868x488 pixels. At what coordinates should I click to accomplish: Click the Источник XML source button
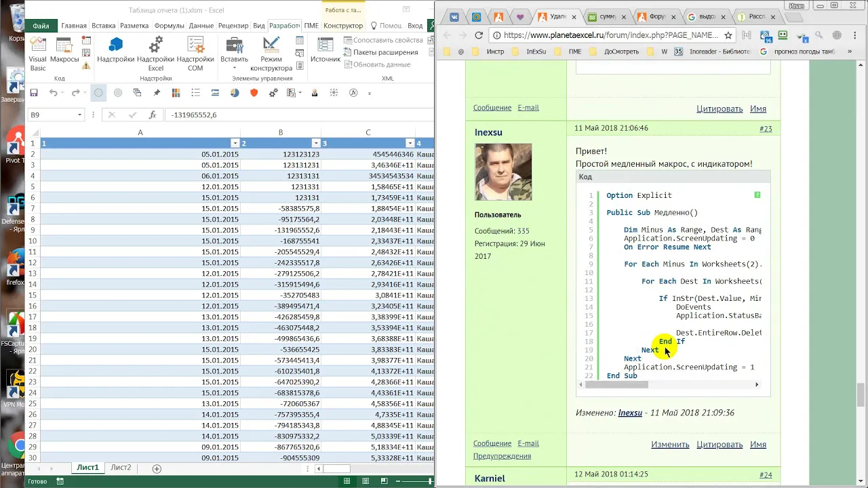325,51
